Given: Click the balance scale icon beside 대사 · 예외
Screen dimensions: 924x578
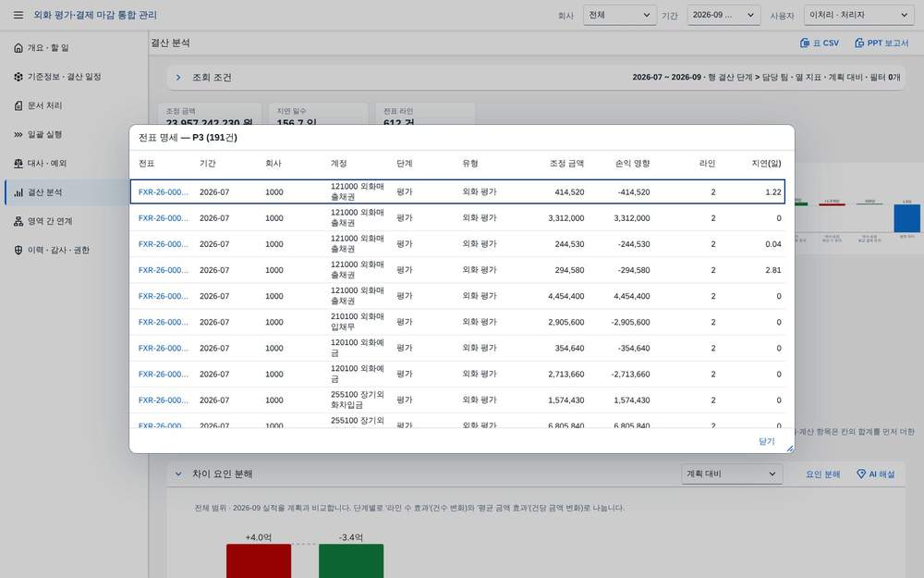Looking at the screenshot, I should tap(18, 164).
